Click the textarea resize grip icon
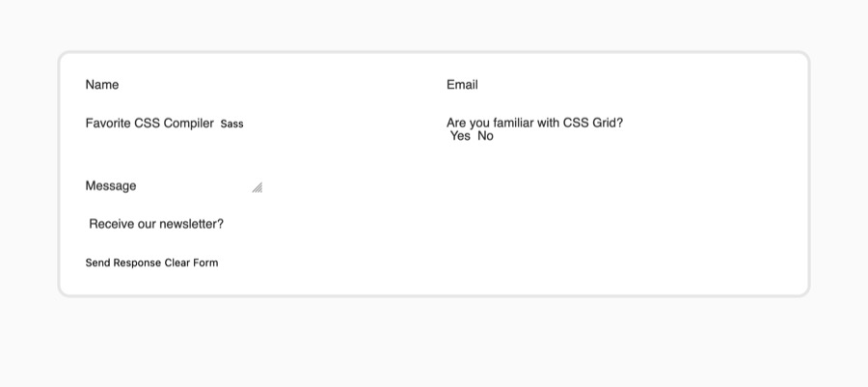The width and height of the screenshot is (868, 387). 258,187
